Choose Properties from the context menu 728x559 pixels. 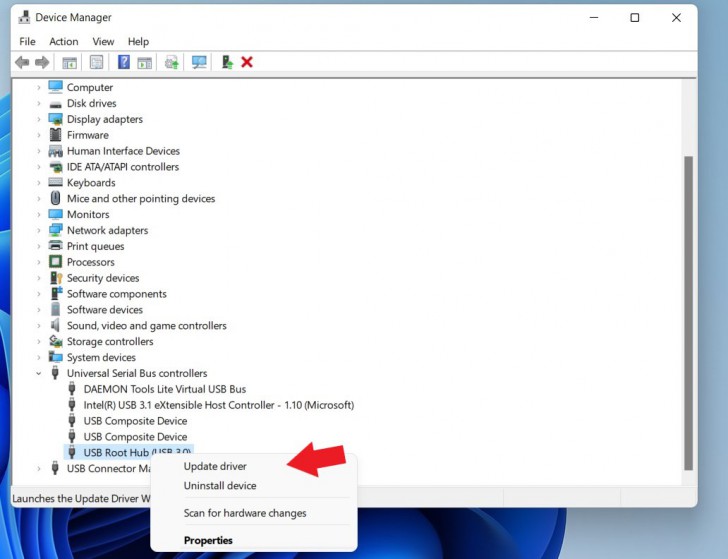pyautogui.click(x=208, y=540)
